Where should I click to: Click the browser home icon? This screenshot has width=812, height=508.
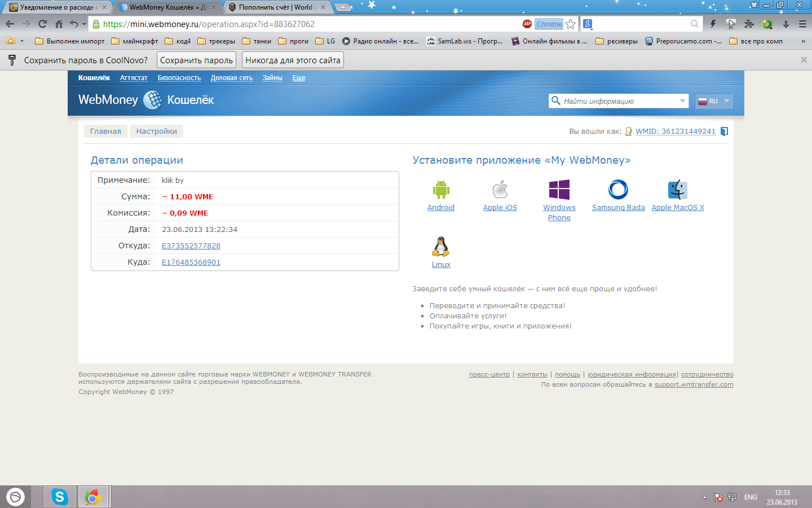(59, 24)
